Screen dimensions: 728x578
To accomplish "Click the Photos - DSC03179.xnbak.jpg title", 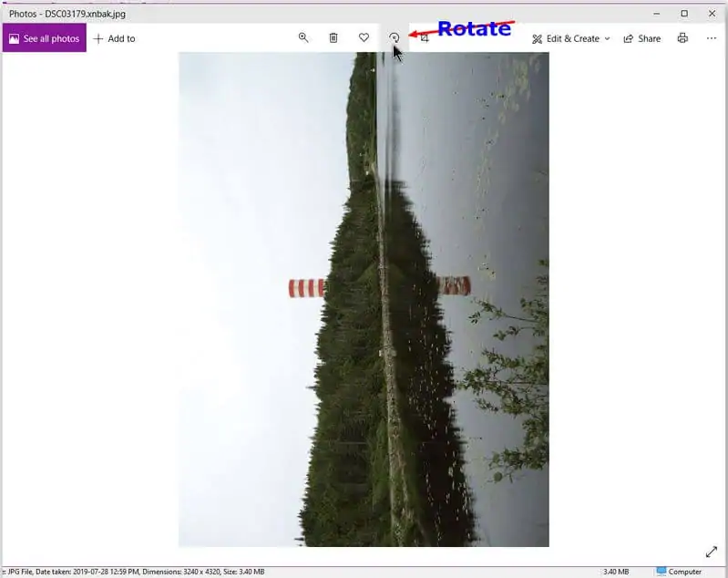I will click(67, 14).
